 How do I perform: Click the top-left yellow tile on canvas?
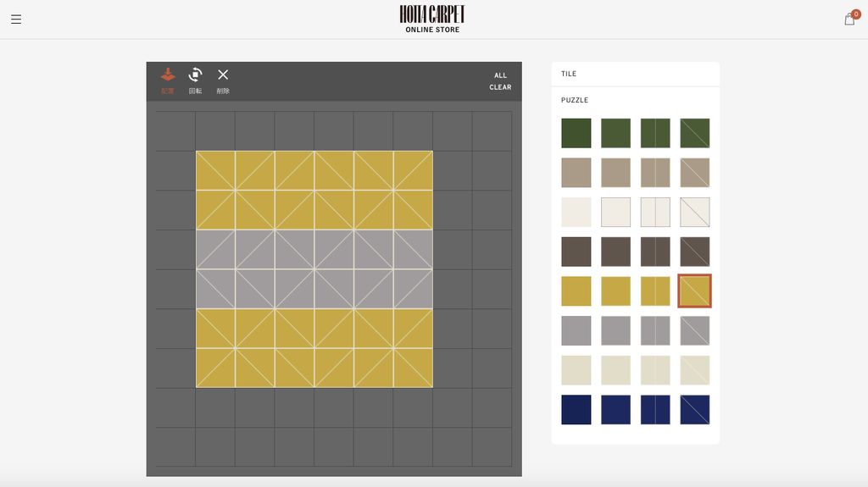(x=215, y=171)
